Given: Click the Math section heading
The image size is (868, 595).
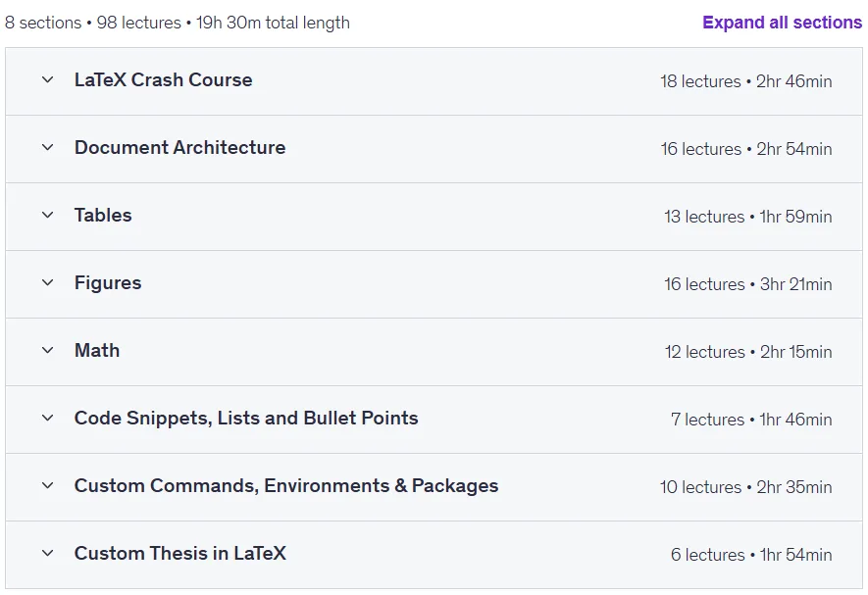Looking at the screenshot, I should click(97, 350).
